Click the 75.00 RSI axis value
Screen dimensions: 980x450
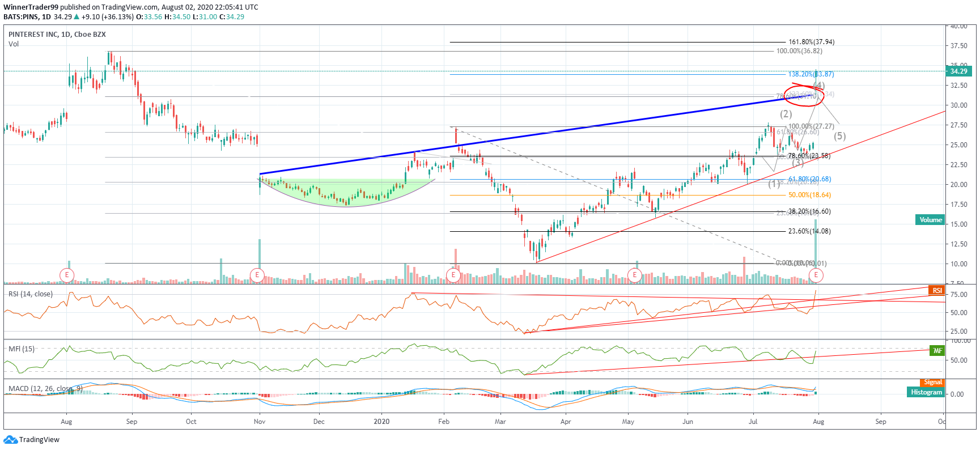tap(959, 295)
